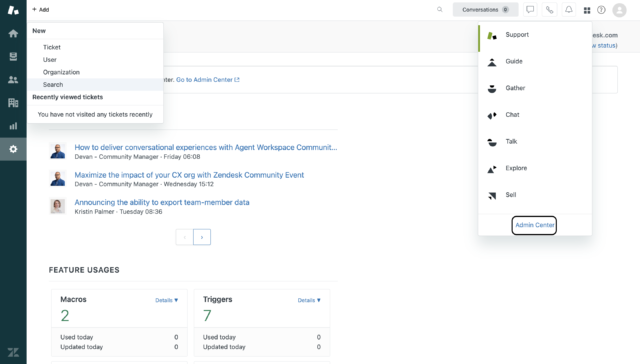The height and width of the screenshot is (364, 640).
Task: Open the Talk phone icon in header
Action: tap(549, 9)
